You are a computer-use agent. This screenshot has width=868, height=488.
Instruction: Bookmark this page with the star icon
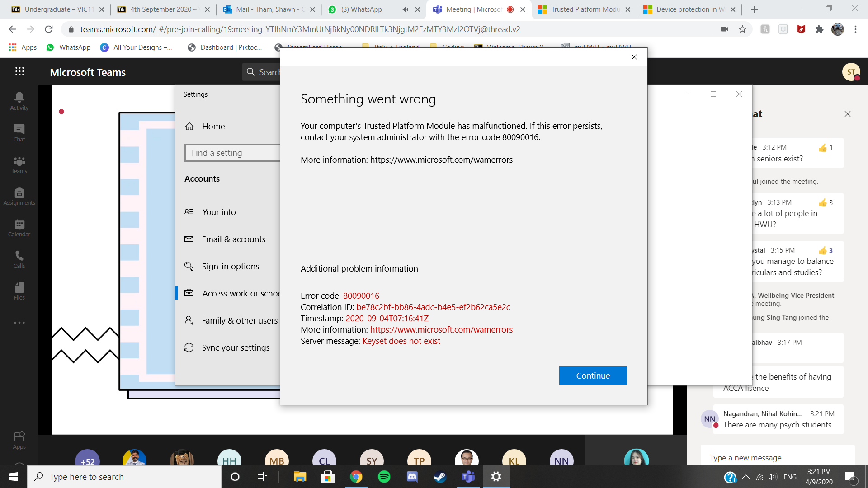[x=742, y=29]
